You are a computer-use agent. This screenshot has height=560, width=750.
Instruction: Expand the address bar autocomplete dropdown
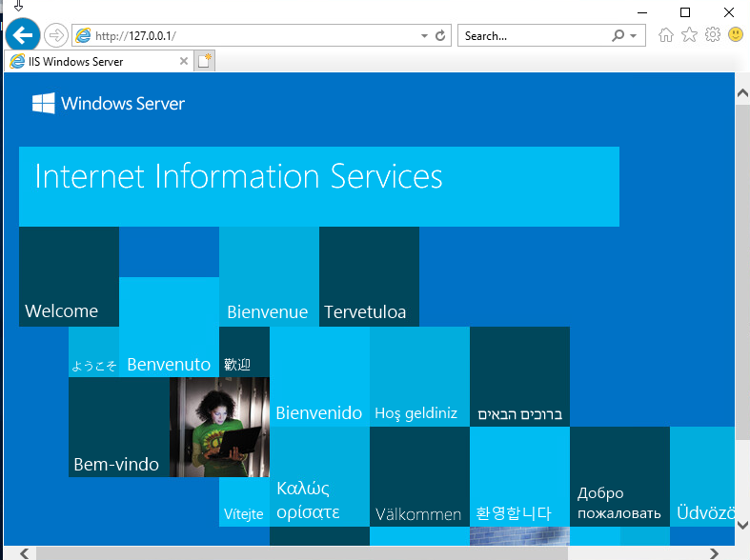[x=424, y=36]
